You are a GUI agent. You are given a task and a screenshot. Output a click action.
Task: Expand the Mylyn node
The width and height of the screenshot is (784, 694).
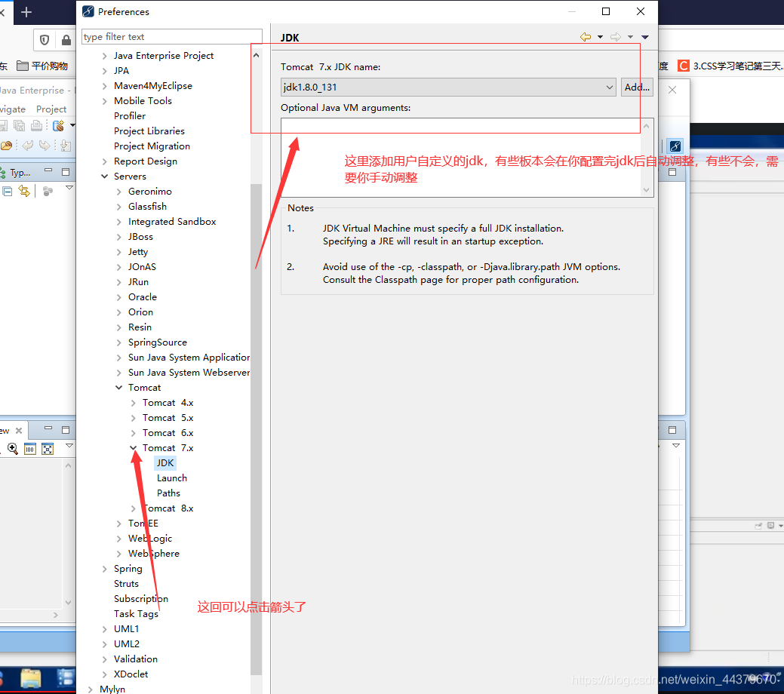(91, 689)
